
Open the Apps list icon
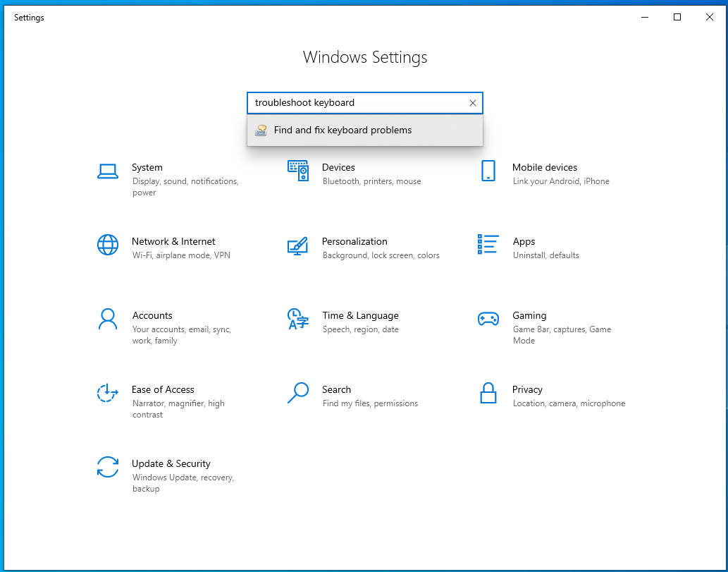488,245
